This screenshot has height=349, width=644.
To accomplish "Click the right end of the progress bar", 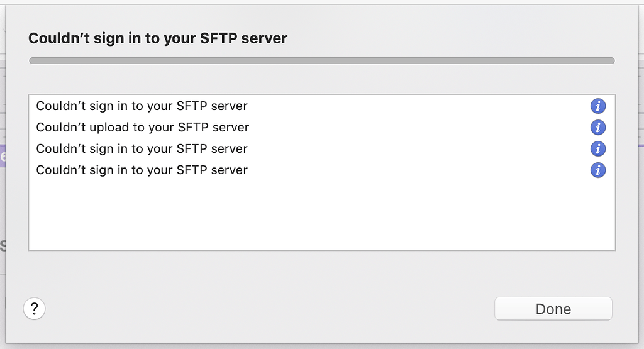I will (x=609, y=61).
